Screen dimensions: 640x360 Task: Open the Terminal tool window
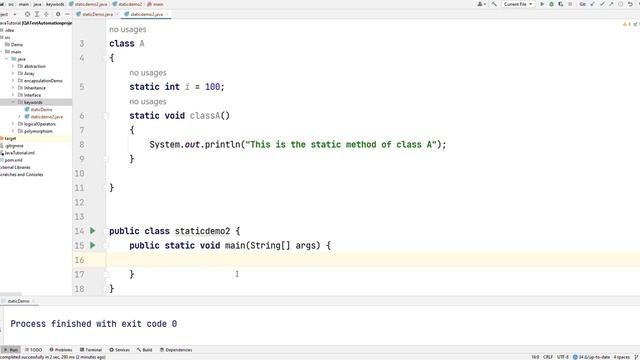tap(91, 350)
